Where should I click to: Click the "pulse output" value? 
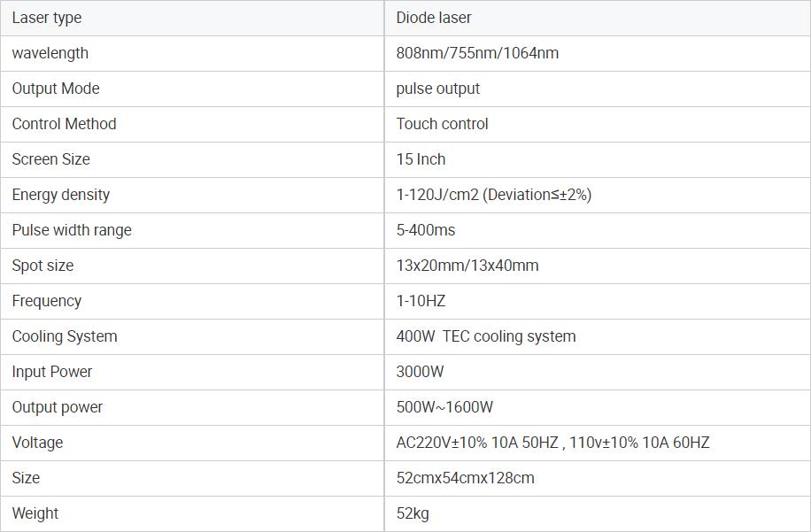(x=438, y=89)
